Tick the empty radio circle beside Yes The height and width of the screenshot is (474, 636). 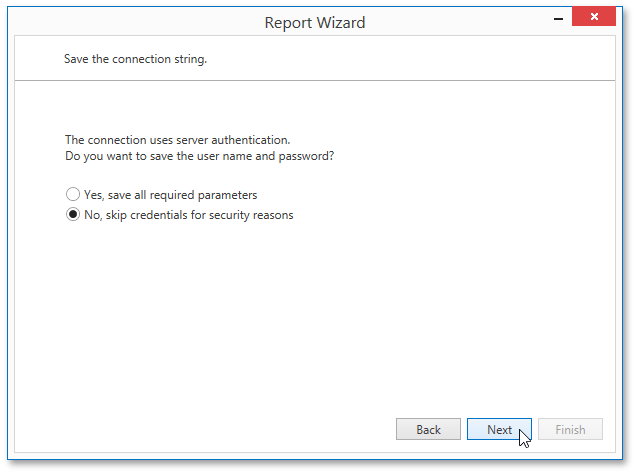pyautogui.click(x=73, y=195)
